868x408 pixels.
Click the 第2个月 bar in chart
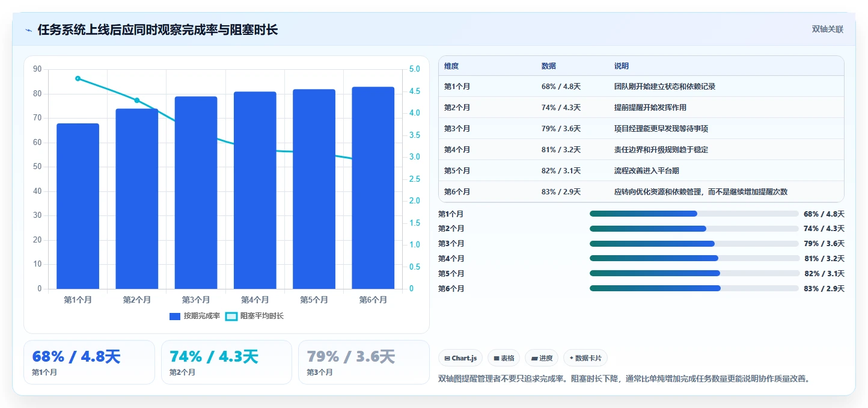click(x=136, y=199)
